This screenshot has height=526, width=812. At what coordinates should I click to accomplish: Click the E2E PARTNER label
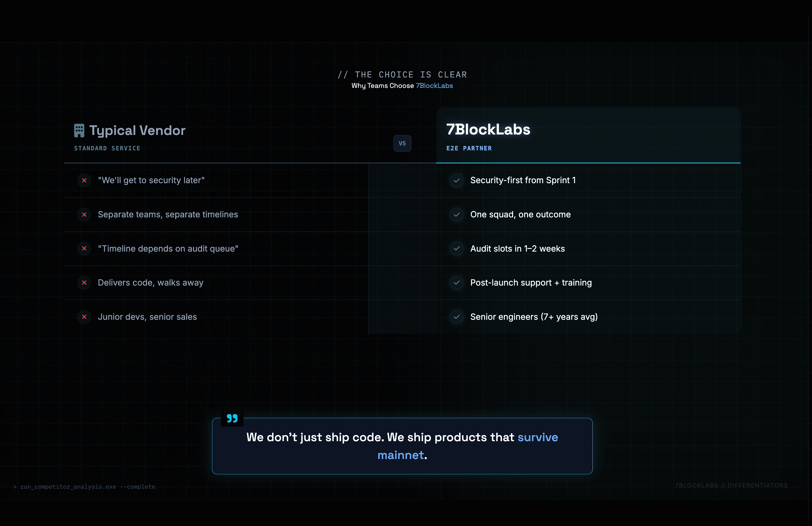pos(469,148)
